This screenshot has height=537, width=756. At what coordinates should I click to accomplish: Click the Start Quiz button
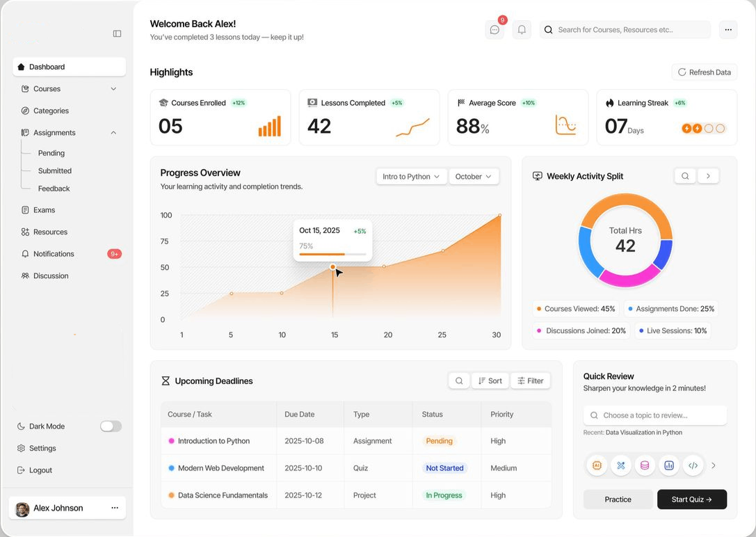click(692, 499)
